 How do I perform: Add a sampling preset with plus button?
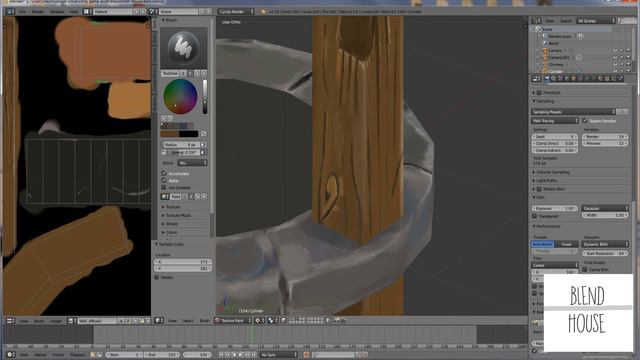click(x=619, y=111)
